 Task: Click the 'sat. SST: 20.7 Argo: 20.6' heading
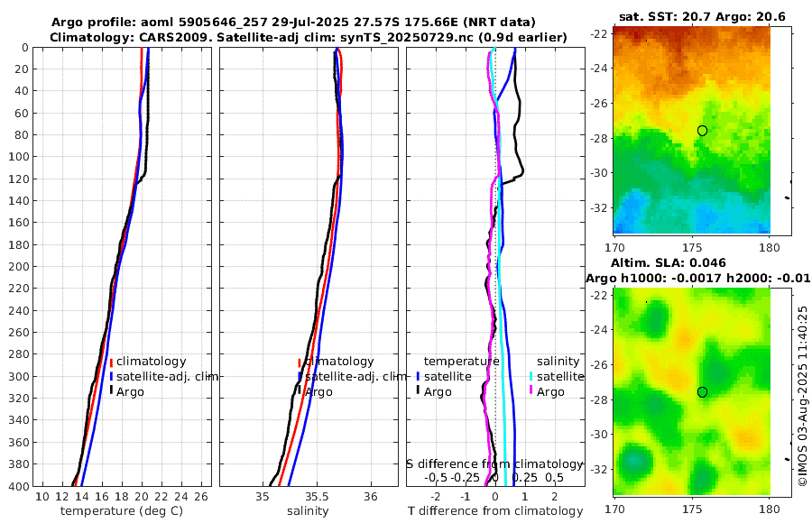pyautogui.click(x=702, y=17)
